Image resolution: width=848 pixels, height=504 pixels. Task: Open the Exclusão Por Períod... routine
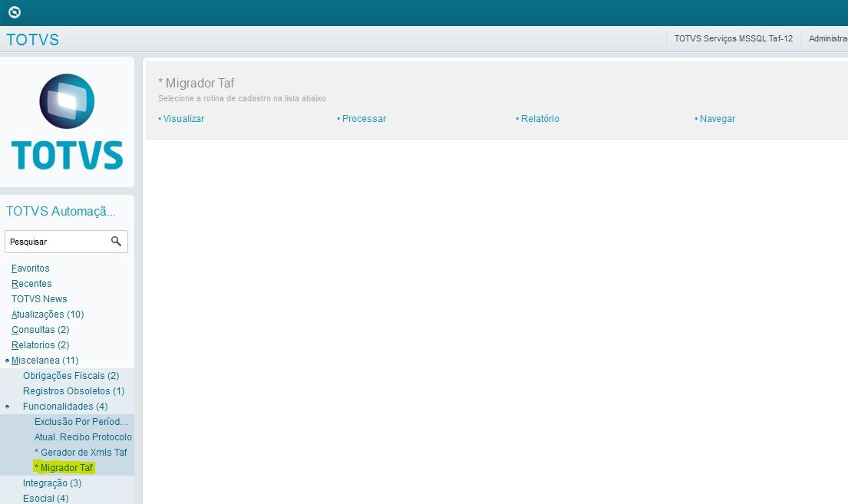81,422
